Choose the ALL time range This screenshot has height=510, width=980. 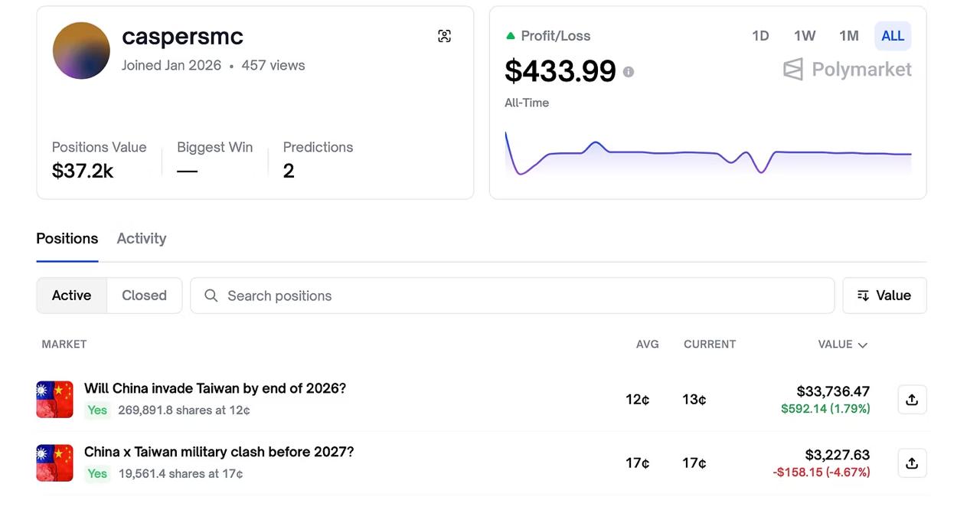[x=892, y=36]
